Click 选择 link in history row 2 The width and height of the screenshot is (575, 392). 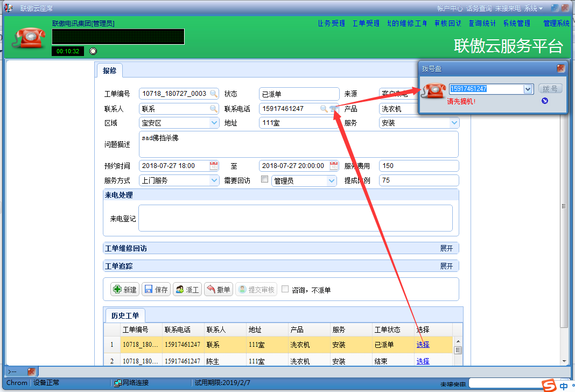pos(423,361)
